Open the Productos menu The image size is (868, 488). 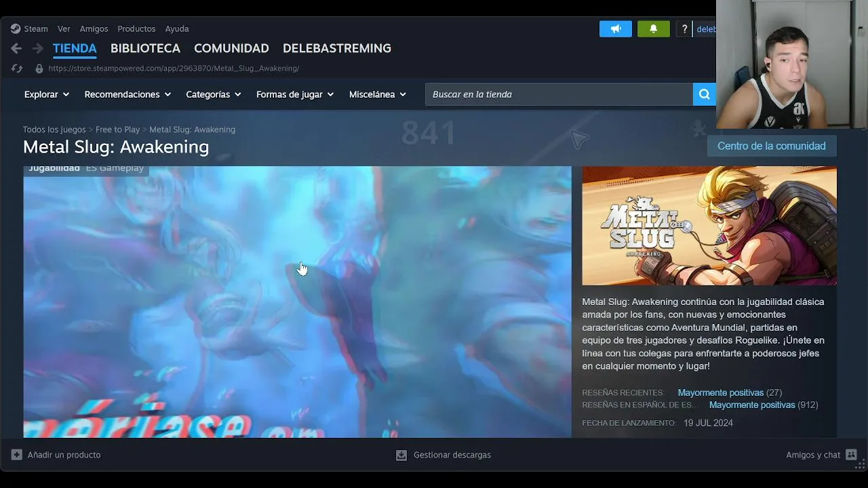coord(136,28)
